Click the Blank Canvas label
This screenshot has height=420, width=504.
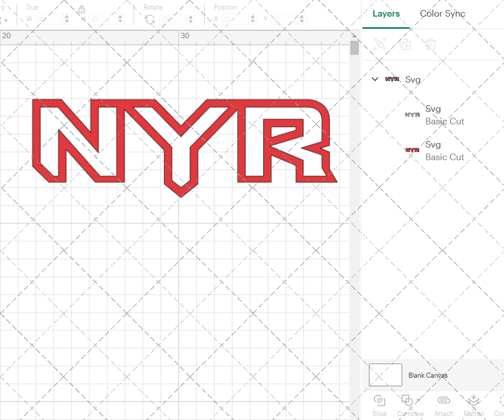pos(428,375)
